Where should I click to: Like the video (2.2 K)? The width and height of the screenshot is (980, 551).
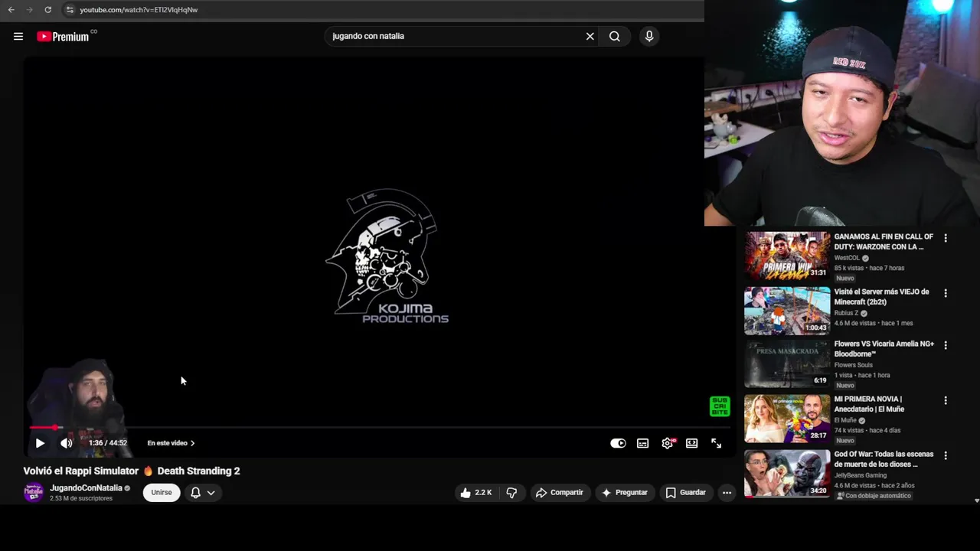click(x=476, y=493)
